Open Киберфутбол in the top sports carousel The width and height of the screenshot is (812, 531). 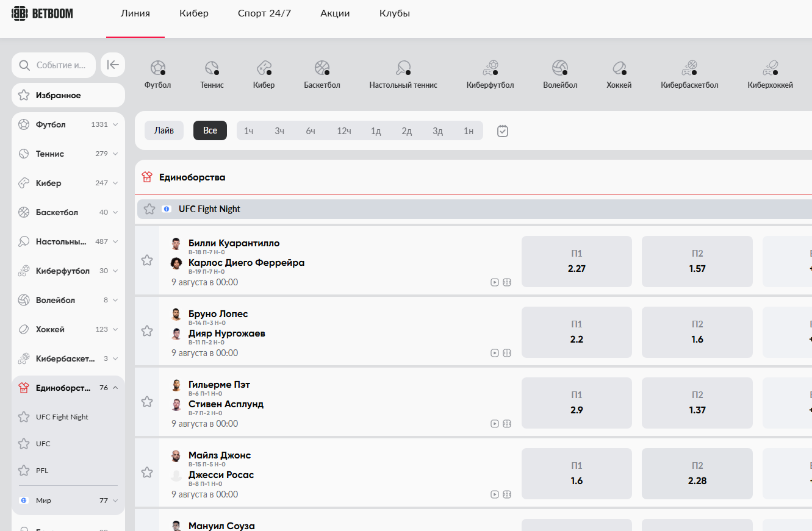point(490,74)
